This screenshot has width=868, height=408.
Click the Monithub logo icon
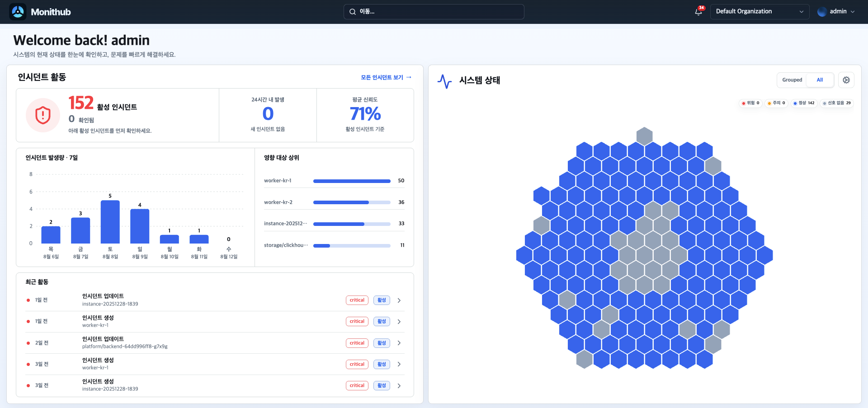[x=18, y=12]
